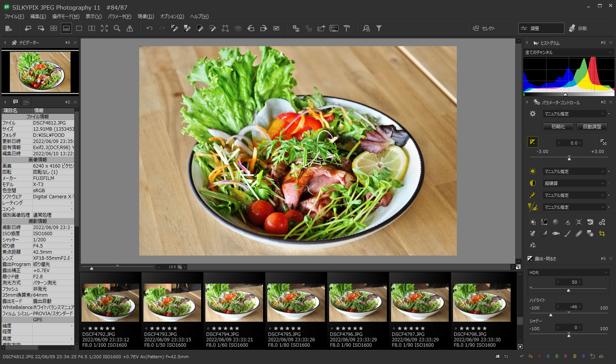Image resolution: width=616 pixels, height=364 pixels.
Task: Open 現像(D) menu
Action: point(146,17)
